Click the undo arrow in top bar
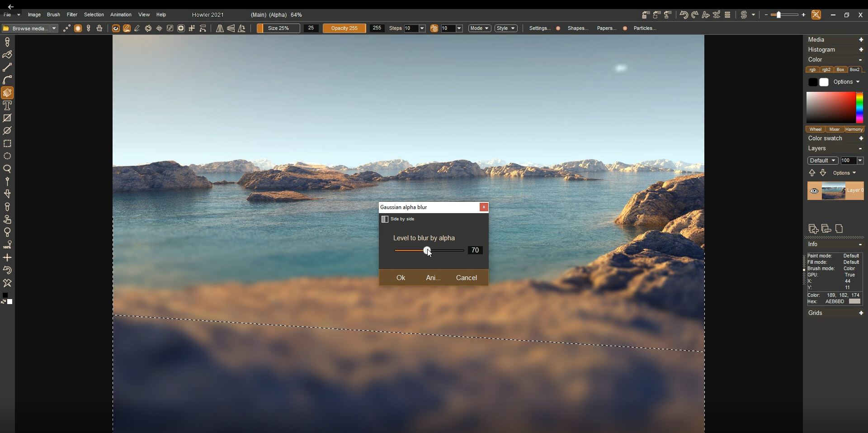This screenshot has height=433, width=868. (684, 15)
